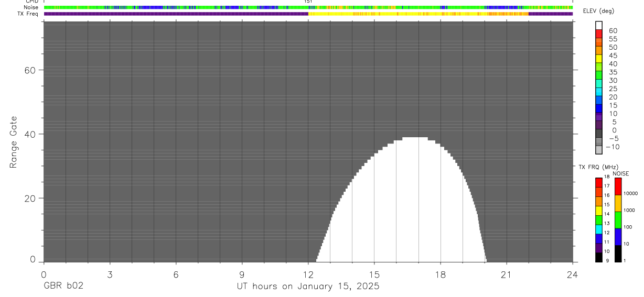Click the '6' tick on the UT hours axis
The width and height of the screenshot is (644, 297).
pos(176,274)
